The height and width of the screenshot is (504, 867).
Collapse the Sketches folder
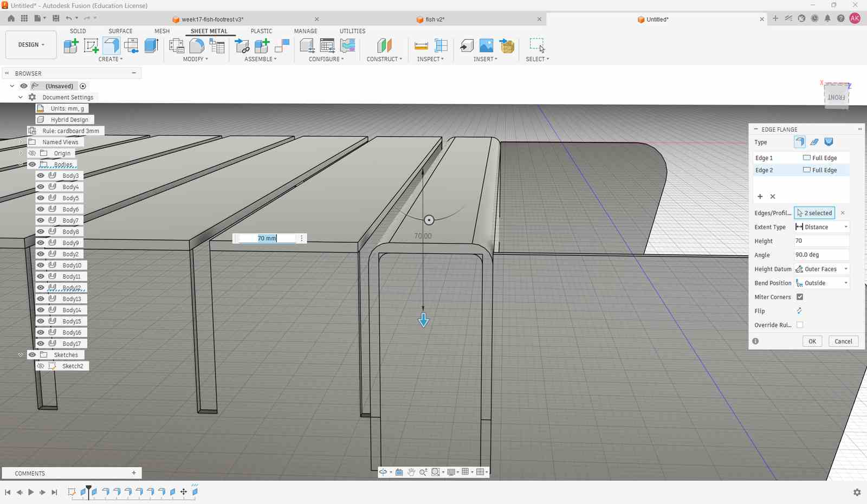click(x=21, y=355)
